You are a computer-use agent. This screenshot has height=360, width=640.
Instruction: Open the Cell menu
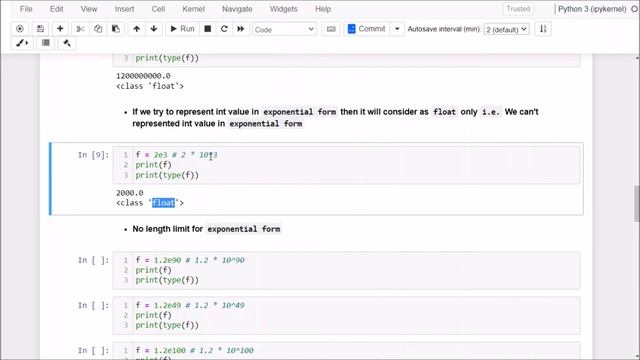coord(158,9)
